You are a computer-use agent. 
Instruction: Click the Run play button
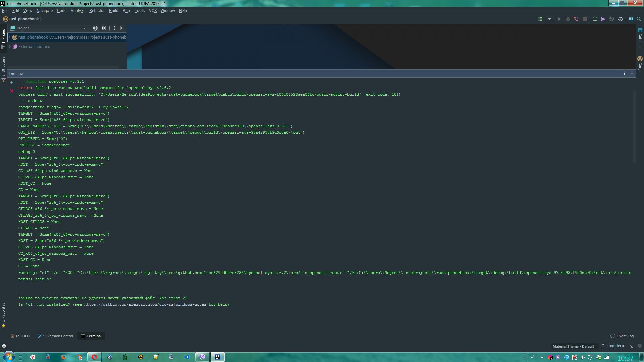pyautogui.click(x=559, y=19)
